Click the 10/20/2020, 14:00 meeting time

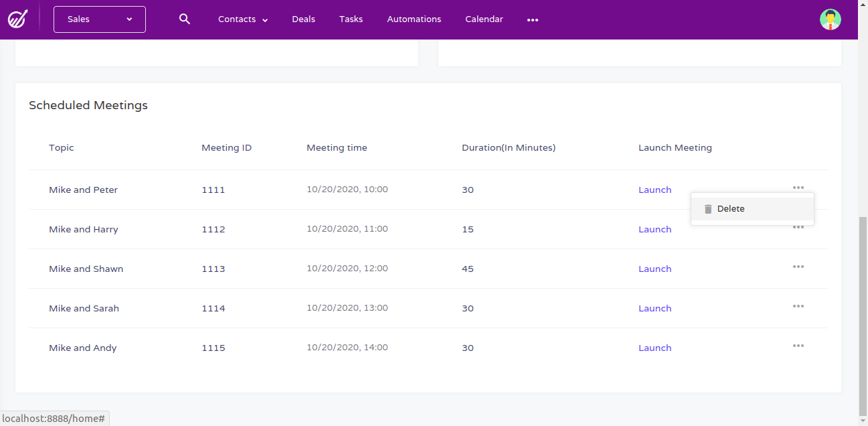pos(347,348)
